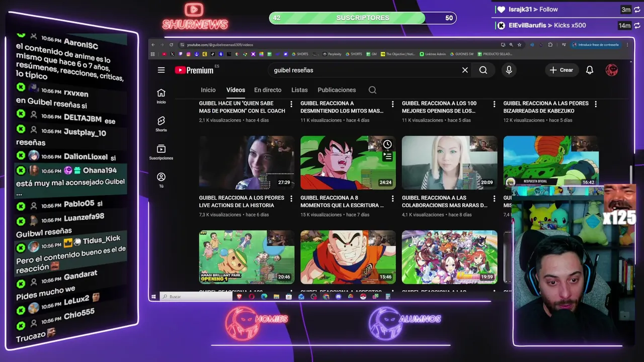Screen dimensions: 644x362
Task: Open The Objective bookmark
Action: 398,54
